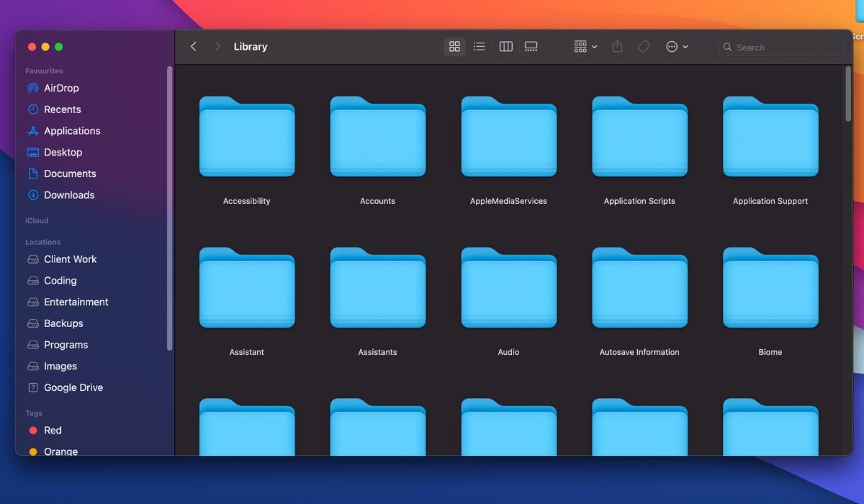Image resolution: width=864 pixels, height=504 pixels.
Task: Select the Google Drive sidebar icon
Action: 32,387
